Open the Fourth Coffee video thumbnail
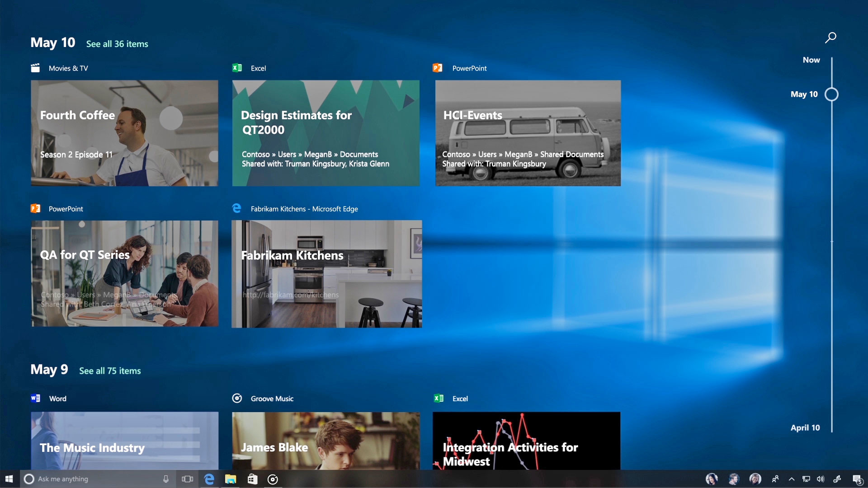This screenshot has width=868, height=488. 124,133
